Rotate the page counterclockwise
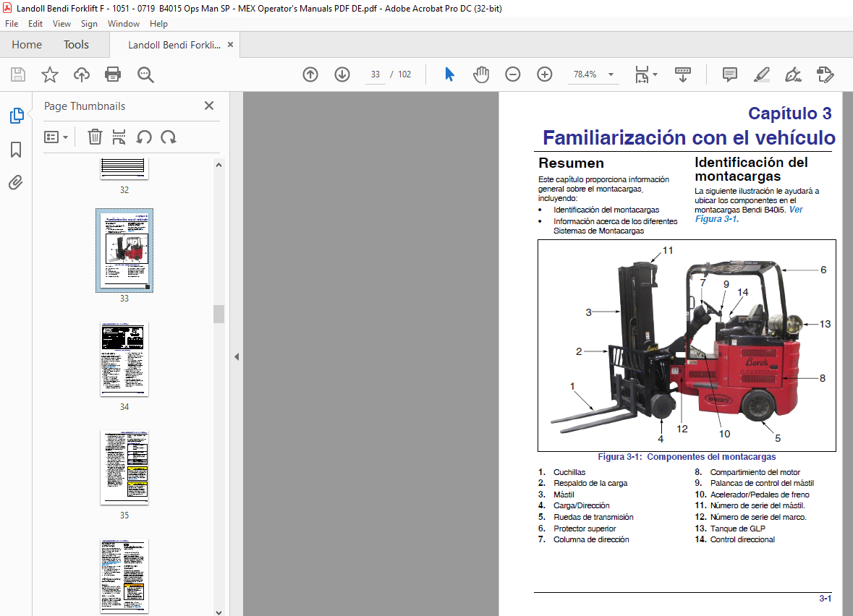Image resolution: width=853 pixels, height=616 pixels. (x=144, y=137)
